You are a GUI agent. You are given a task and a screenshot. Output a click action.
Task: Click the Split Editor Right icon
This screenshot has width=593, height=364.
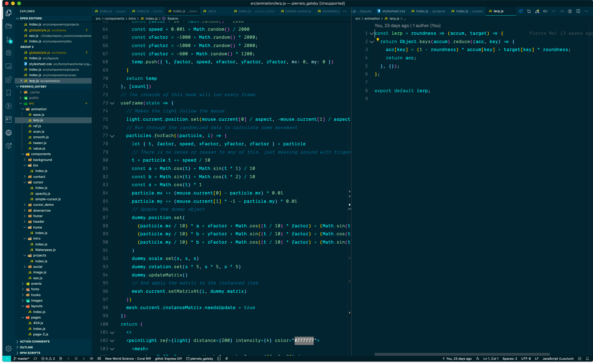[578, 11]
